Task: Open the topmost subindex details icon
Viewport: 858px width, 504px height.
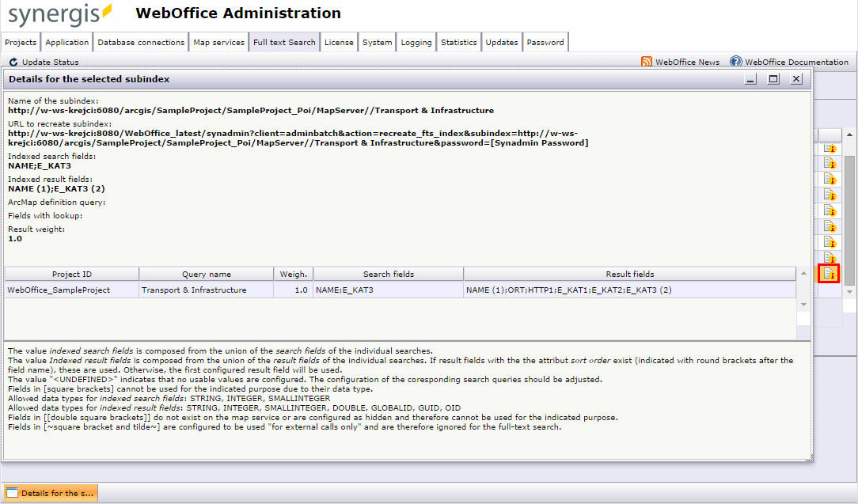Action: pos(829,148)
